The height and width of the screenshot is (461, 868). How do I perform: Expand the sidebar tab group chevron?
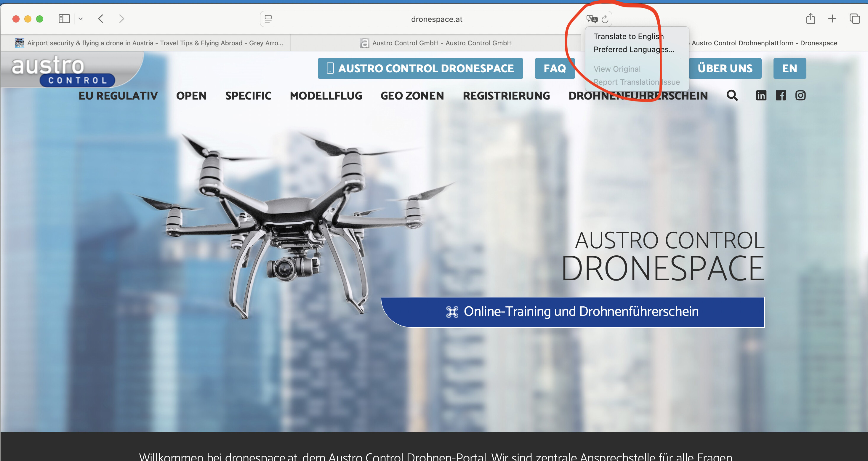pyautogui.click(x=81, y=19)
